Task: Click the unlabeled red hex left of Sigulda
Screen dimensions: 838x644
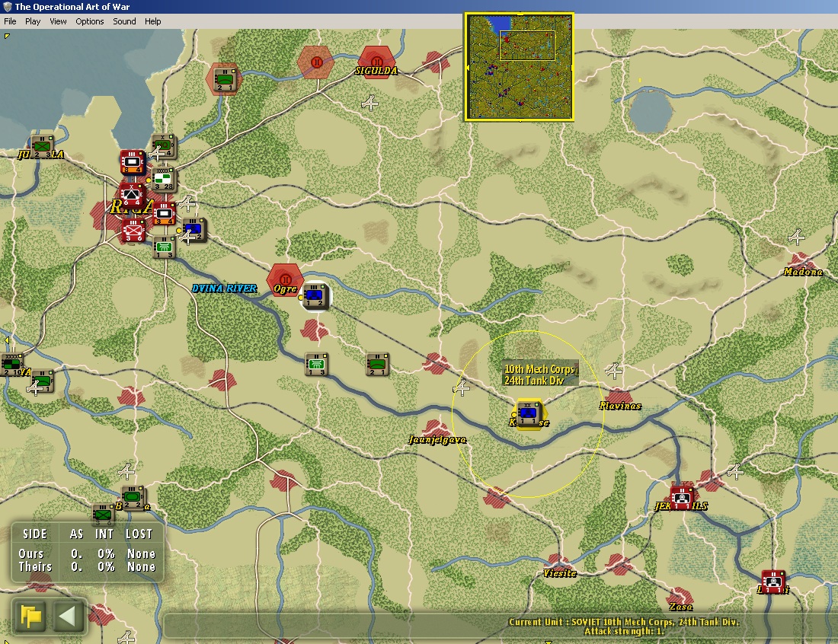Action: 316,62
